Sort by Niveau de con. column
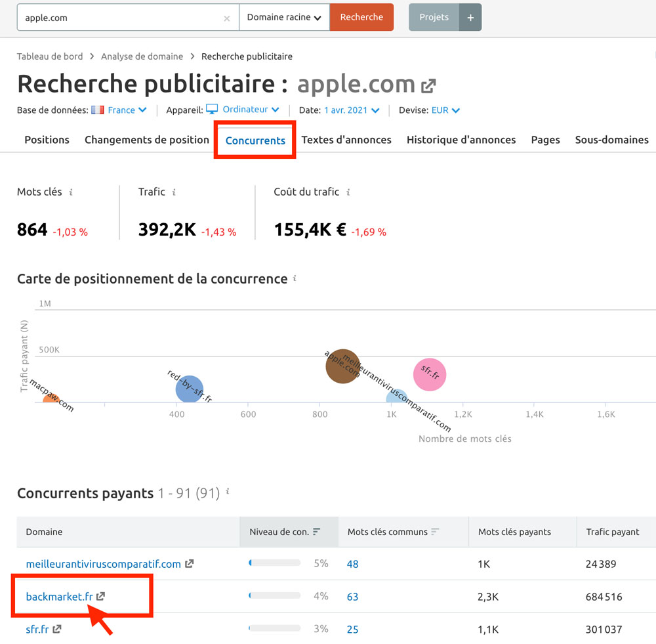 289,532
